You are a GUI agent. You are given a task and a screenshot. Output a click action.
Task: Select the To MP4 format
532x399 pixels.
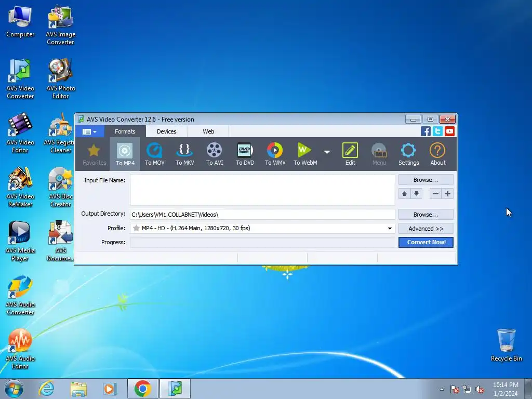pyautogui.click(x=125, y=154)
